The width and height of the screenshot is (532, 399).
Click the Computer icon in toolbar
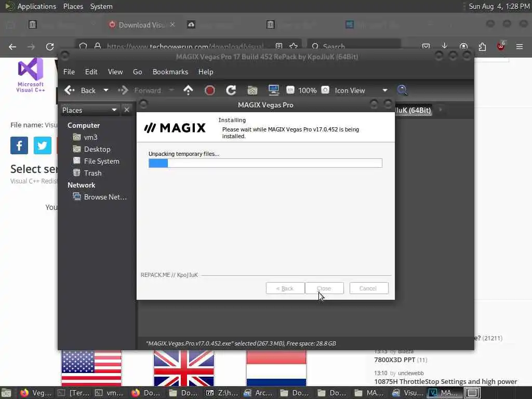coord(273,90)
